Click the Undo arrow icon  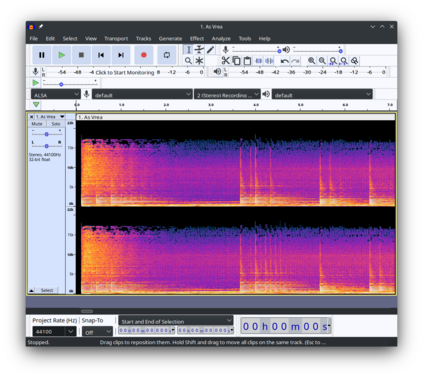click(284, 61)
